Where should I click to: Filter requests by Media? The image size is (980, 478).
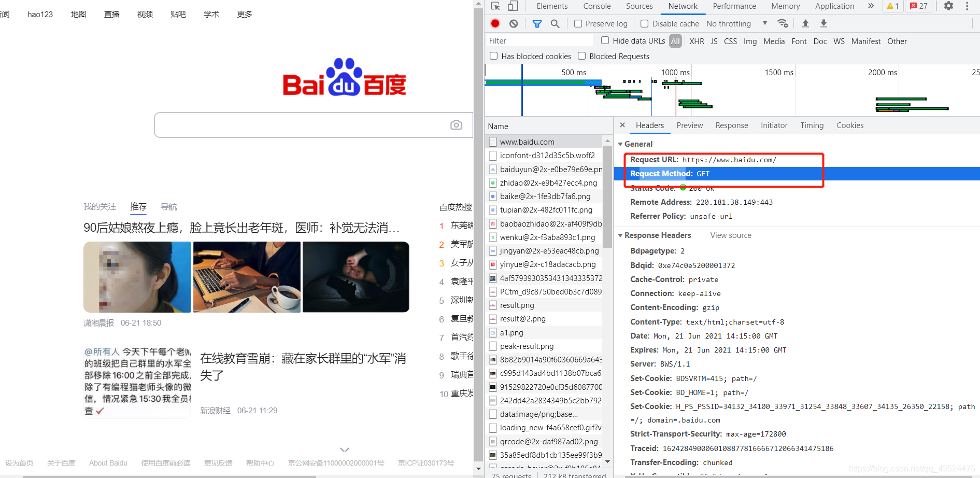(774, 41)
